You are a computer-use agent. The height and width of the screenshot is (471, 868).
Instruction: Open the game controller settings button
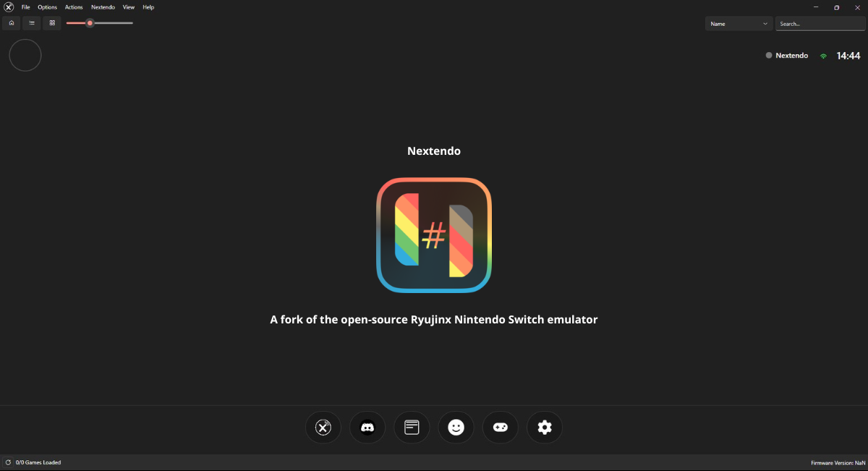tap(501, 428)
